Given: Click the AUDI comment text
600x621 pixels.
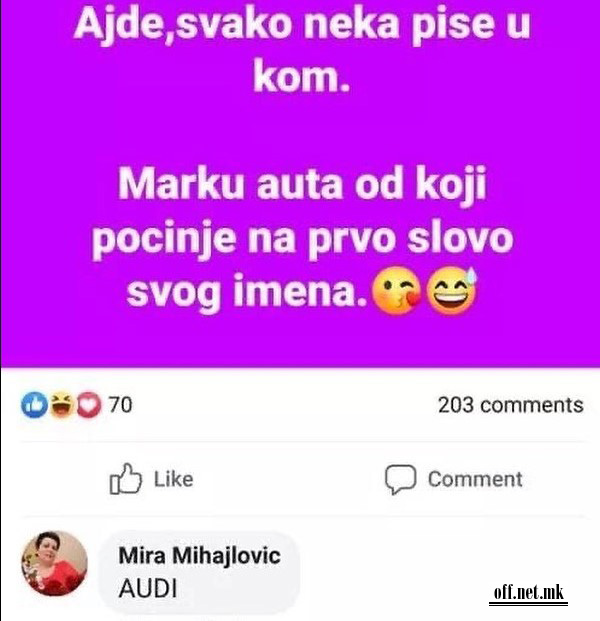Looking at the screenshot, I should point(148,588).
